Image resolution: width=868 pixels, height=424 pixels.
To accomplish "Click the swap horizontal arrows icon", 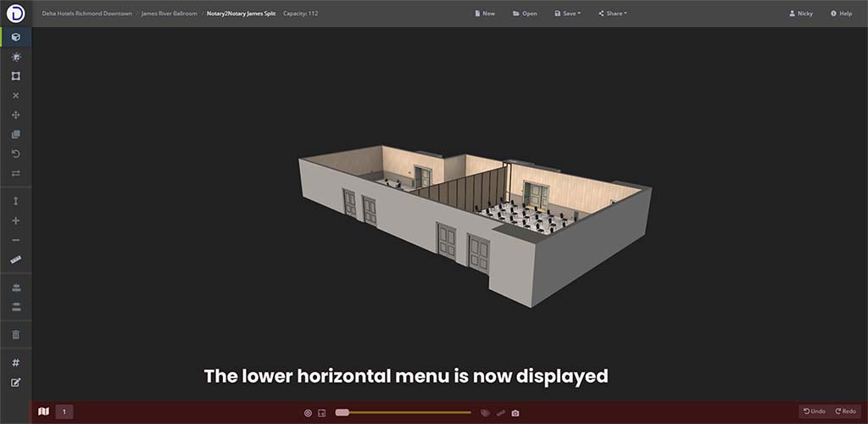I will click(16, 173).
